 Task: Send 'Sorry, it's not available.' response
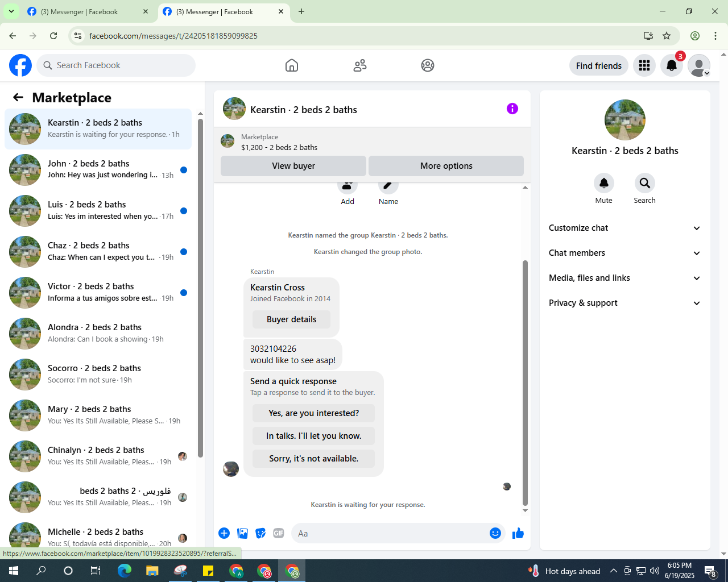click(314, 459)
